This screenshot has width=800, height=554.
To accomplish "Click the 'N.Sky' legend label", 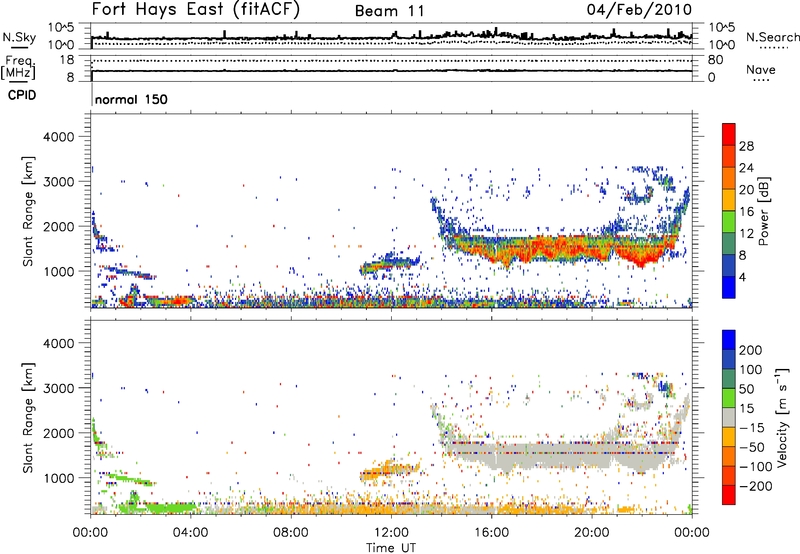I will 19,37.
